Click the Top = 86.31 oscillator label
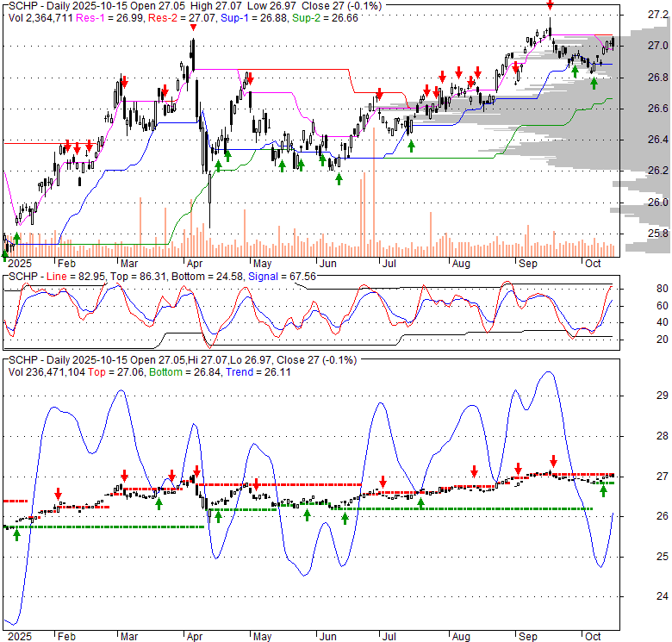 [140, 277]
